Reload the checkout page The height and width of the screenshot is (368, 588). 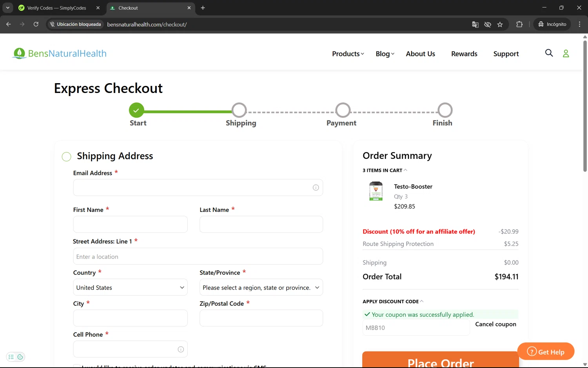(36, 24)
